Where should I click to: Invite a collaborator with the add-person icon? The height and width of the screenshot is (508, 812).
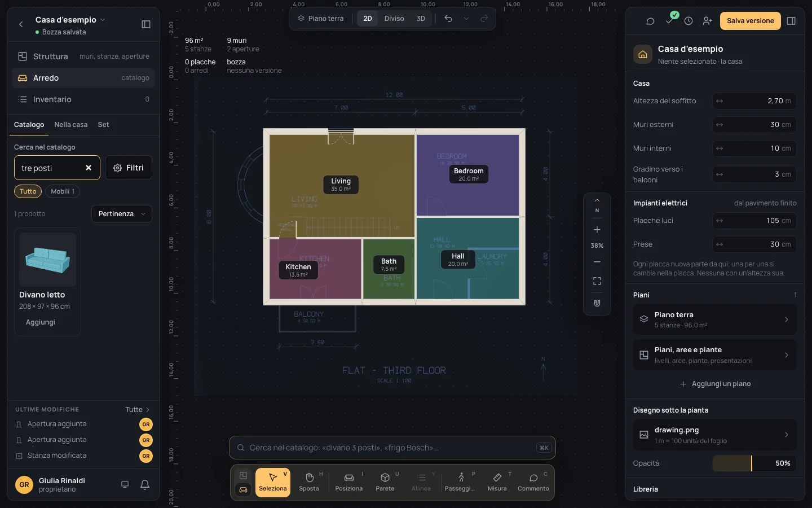[708, 21]
